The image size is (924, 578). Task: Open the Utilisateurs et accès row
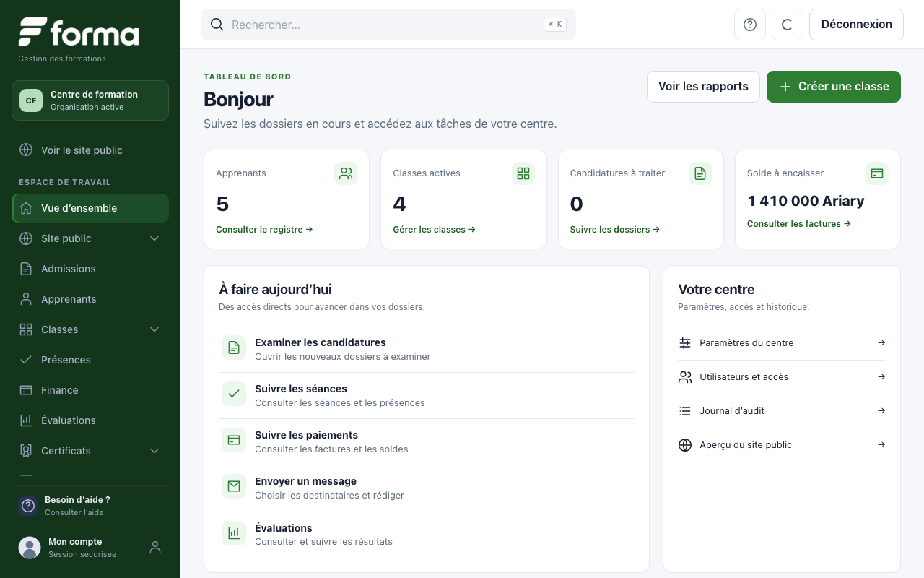782,377
